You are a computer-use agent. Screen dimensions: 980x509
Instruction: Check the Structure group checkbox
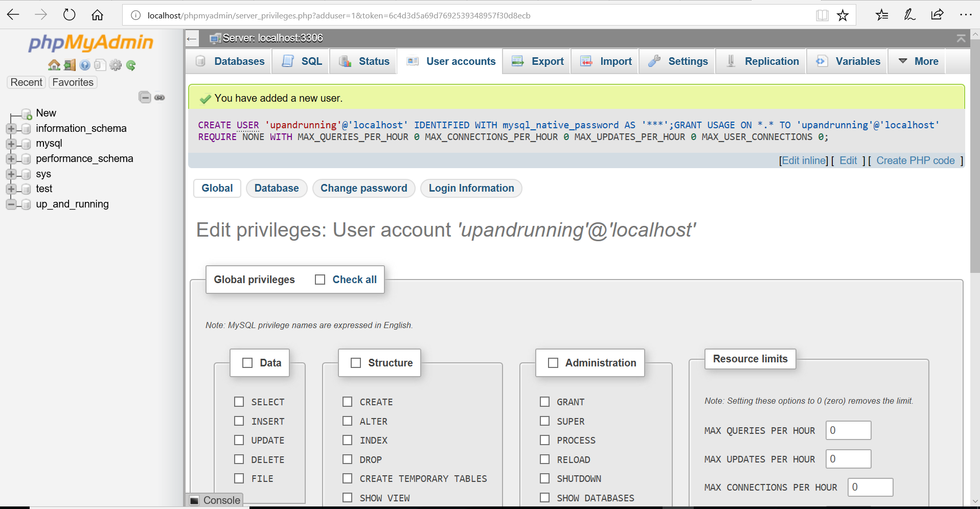pos(356,363)
